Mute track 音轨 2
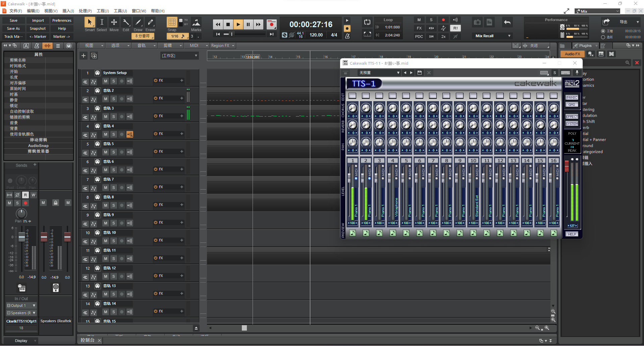 (106, 98)
